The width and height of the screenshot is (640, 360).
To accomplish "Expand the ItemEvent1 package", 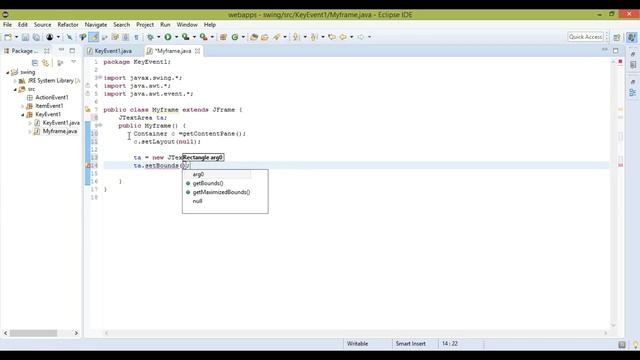I will click(23, 106).
